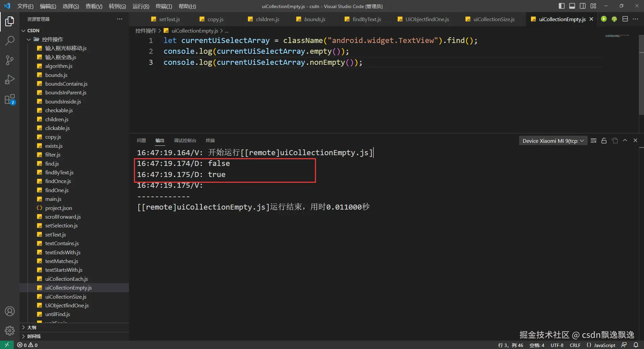This screenshot has width=644, height=349.
Task: Open the 文件(F) menu
Action: point(25,6)
